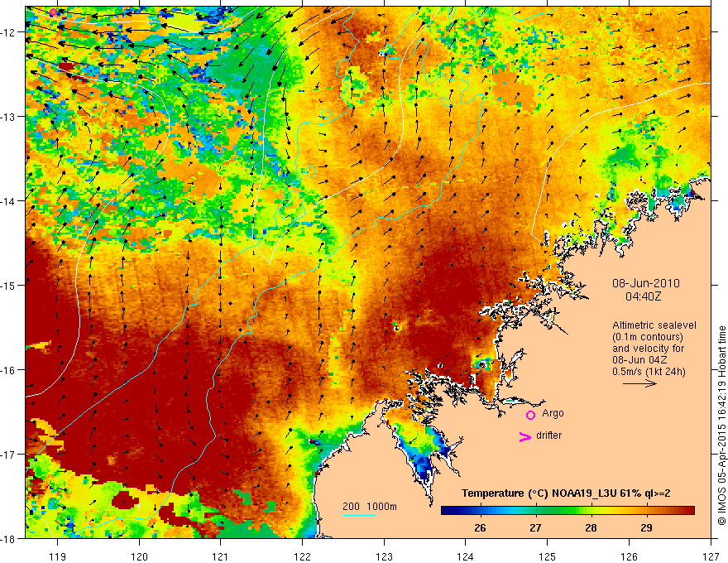
Task: Click the '(0.1m contours)' text
Action: (x=647, y=337)
